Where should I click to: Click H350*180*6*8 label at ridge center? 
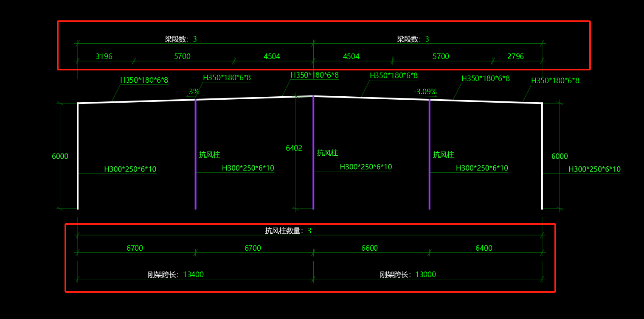pyautogui.click(x=315, y=75)
